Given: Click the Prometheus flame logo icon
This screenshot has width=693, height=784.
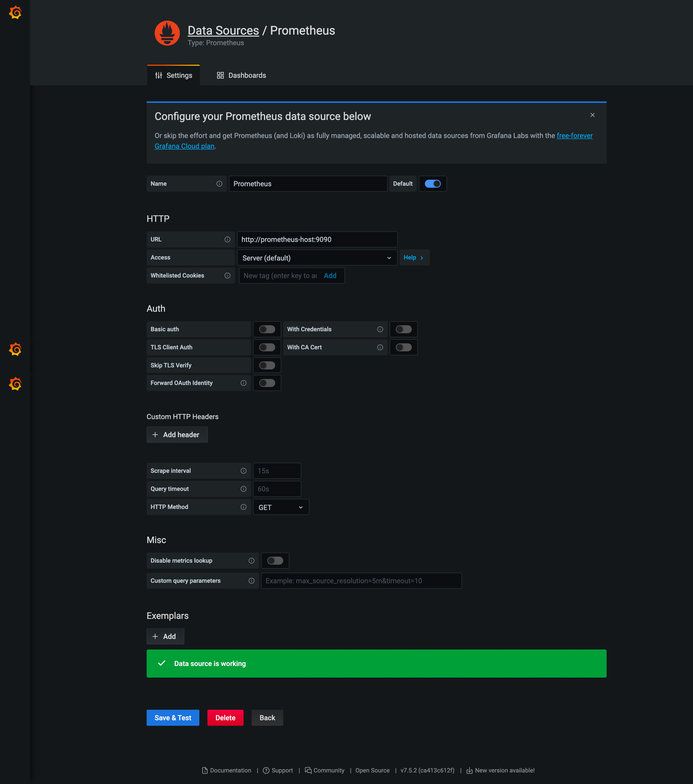Looking at the screenshot, I should [x=167, y=33].
